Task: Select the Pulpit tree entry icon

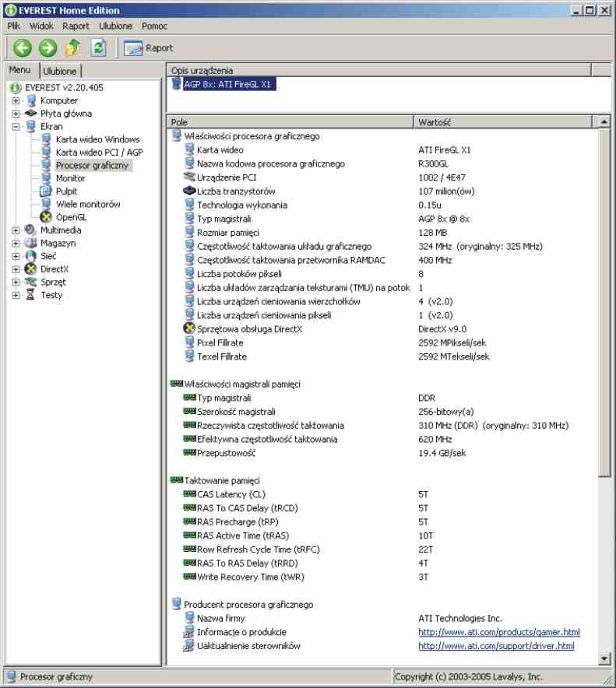Action: pyautogui.click(x=46, y=191)
